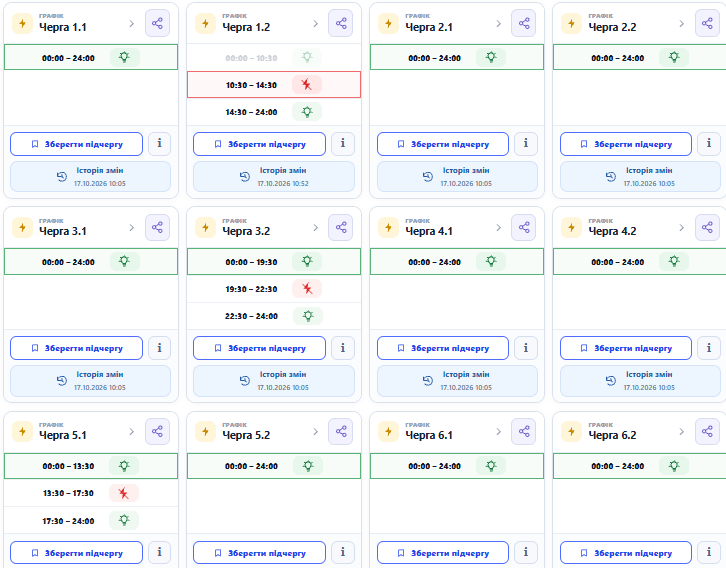Viewport: 726px width, 568px height.
Task: Expand Черга 4.1 chevron
Action: pyautogui.click(x=498, y=228)
